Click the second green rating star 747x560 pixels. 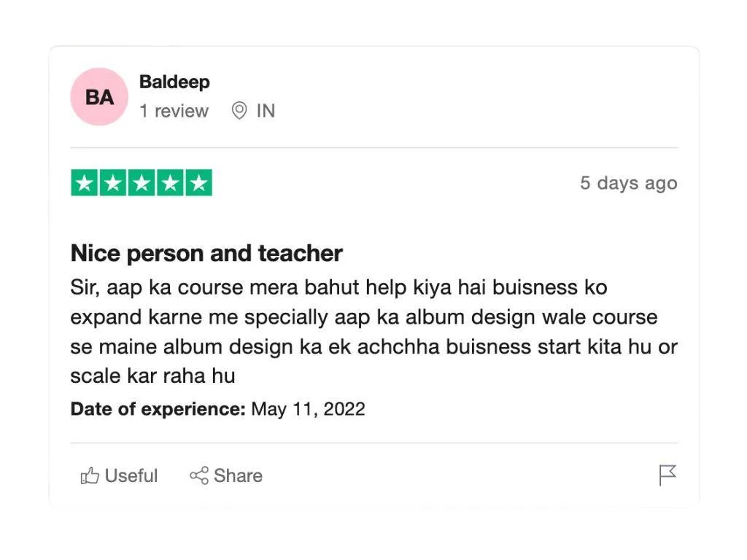click(x=113, y=183)
